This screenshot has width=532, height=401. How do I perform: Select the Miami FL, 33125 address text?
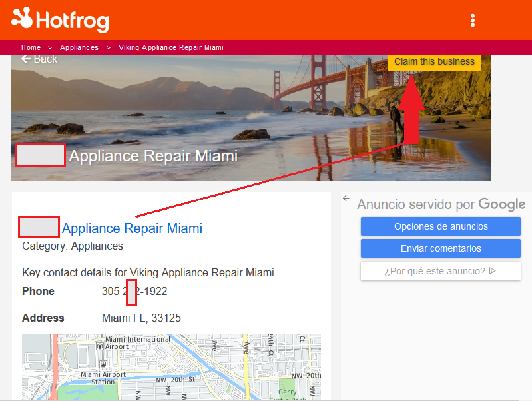tap(141, 318)
